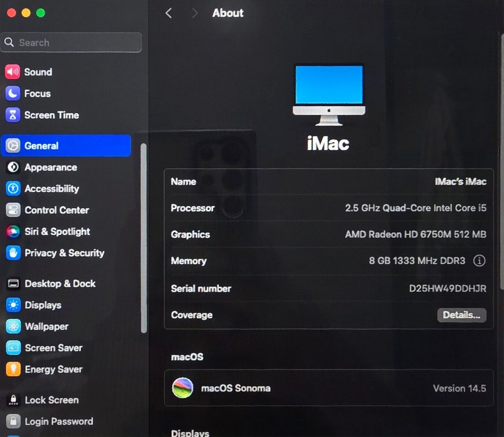Select the General gear icon
Viewport: 504px width, 437px height.
13,146
